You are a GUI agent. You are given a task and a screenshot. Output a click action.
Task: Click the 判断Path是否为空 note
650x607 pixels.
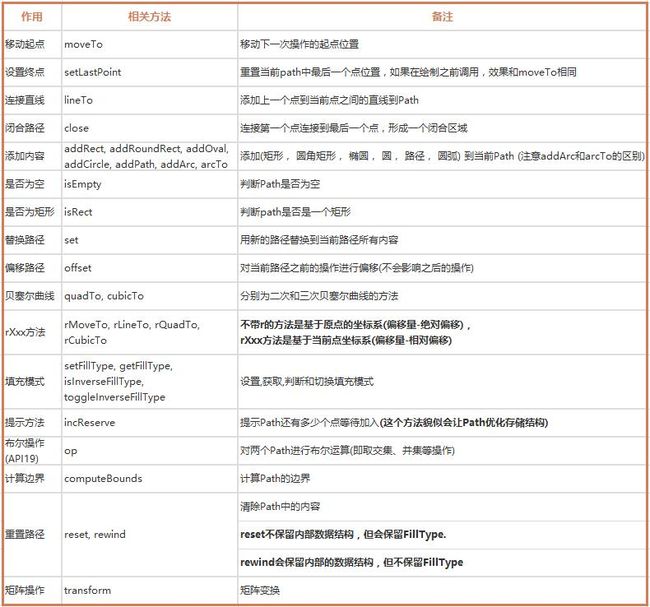point(280,184)
